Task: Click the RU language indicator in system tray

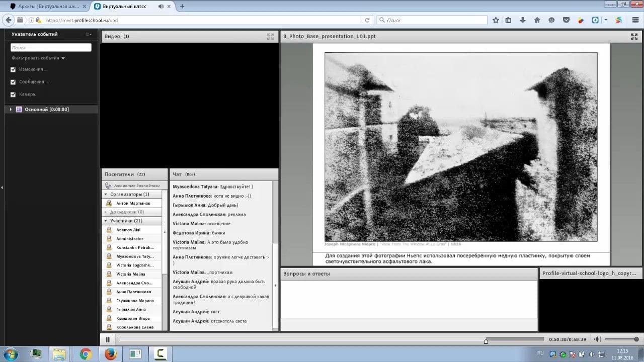Action: (x=540, y=353)
